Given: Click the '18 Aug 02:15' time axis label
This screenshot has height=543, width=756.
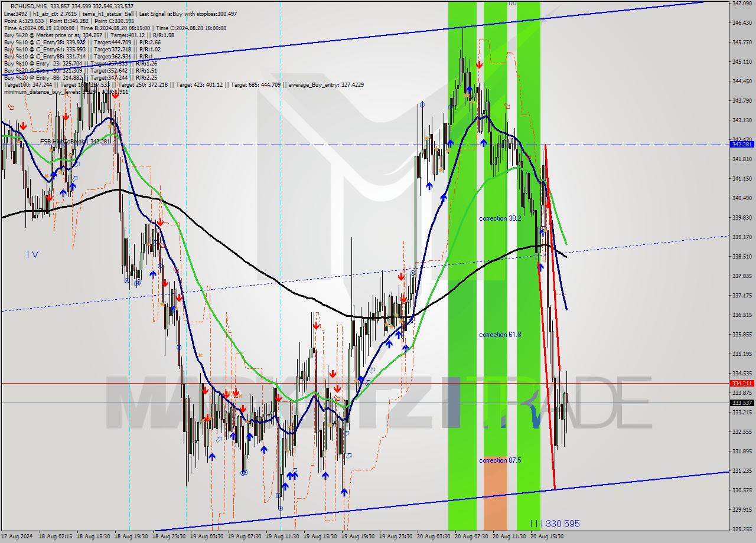Looking at the screenshot, I should [x=55, y=537].
